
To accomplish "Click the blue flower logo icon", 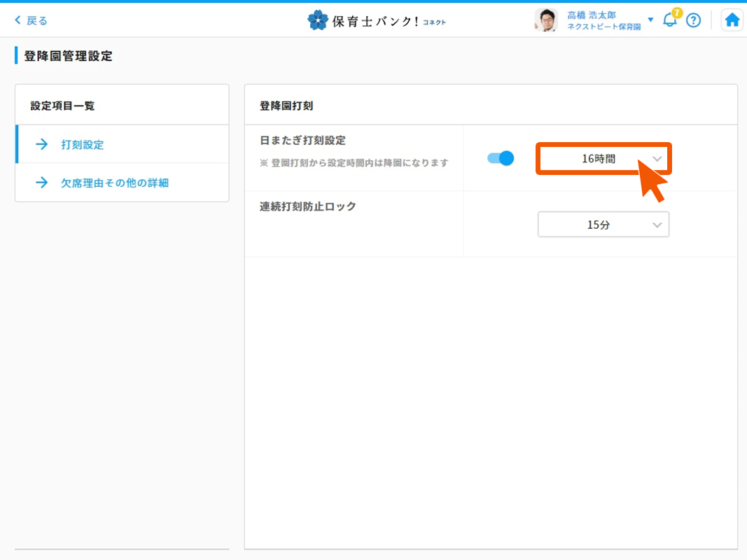I will click(317, 20).
